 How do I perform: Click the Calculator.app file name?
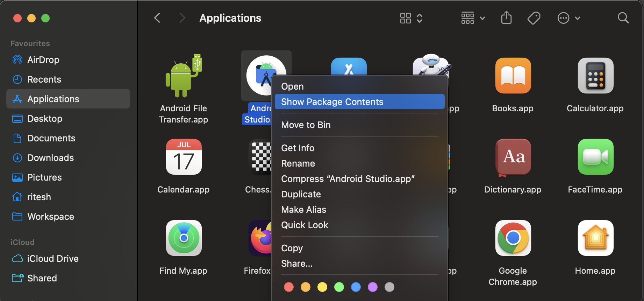pos(595,108)
